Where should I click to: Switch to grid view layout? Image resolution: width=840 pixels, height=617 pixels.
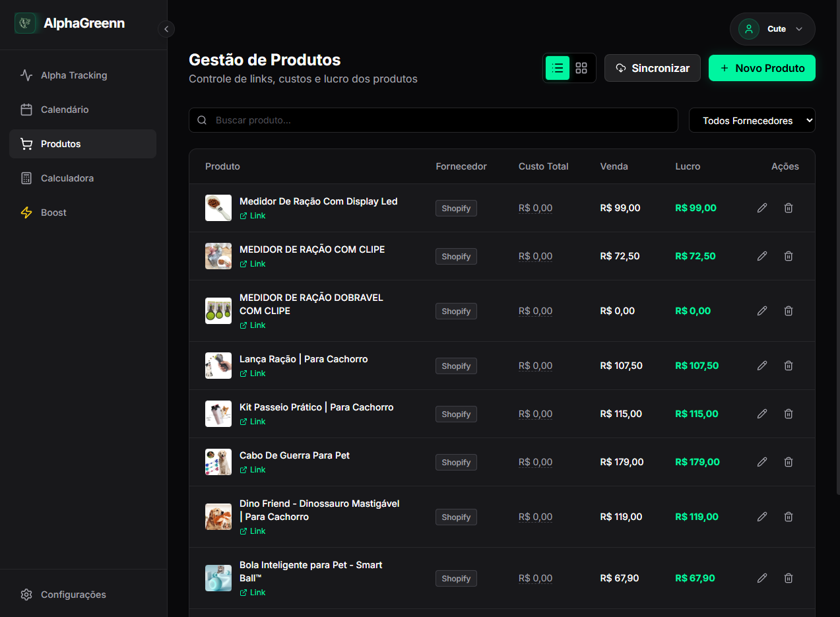(581, 68)
